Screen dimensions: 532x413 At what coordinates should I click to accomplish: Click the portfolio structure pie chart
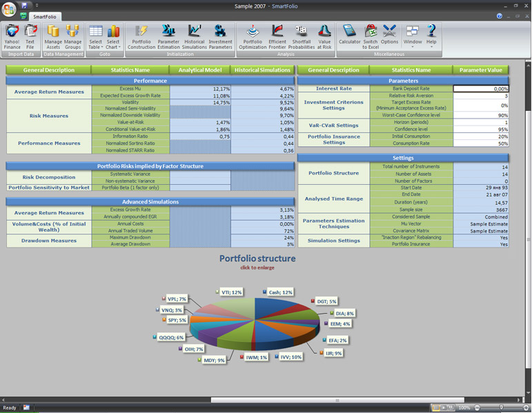255,324
